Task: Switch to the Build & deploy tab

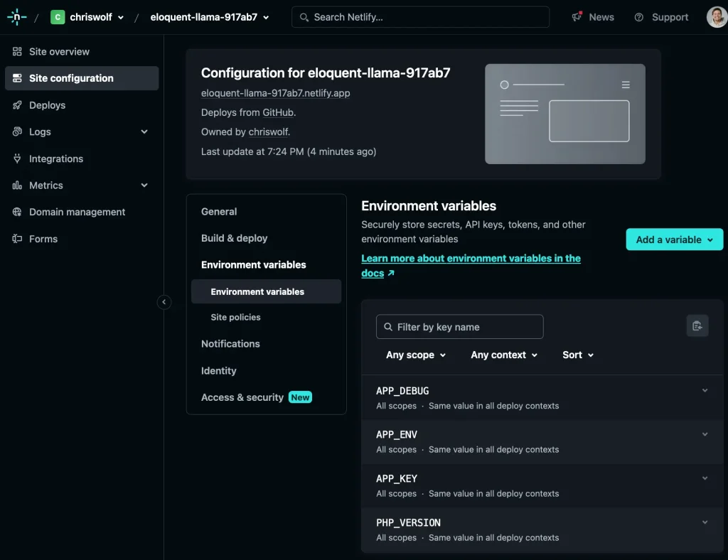Action: pyautogui.click(x=234, y=238)
